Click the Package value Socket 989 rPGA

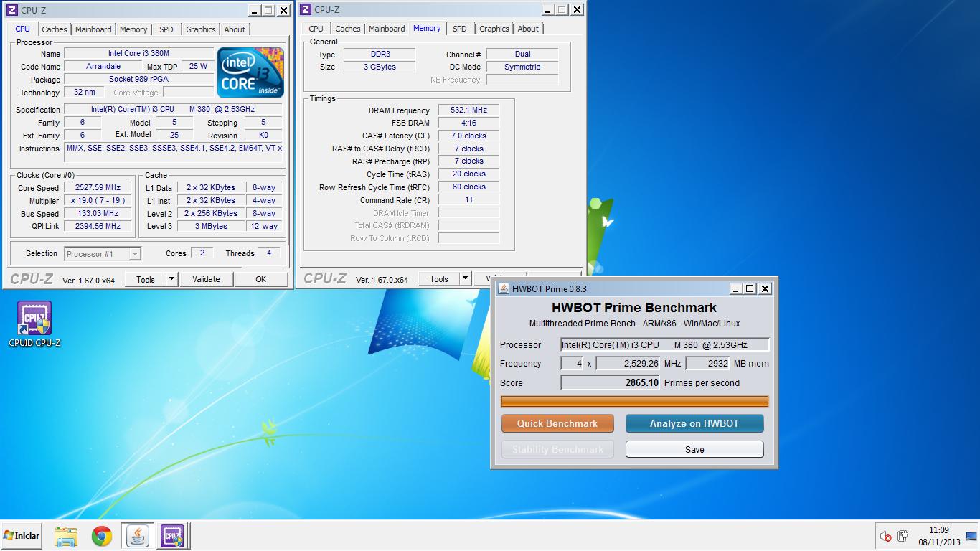(x=139, y=79)
